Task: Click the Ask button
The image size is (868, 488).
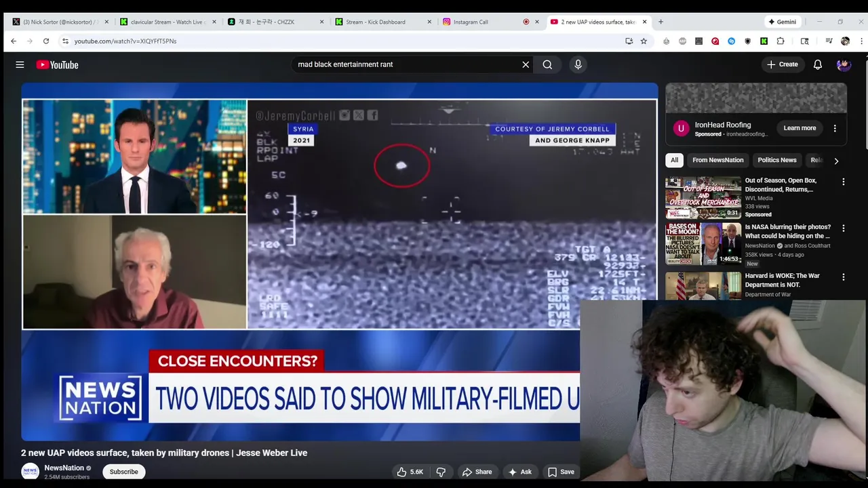Action: click(x=520, y=472)
